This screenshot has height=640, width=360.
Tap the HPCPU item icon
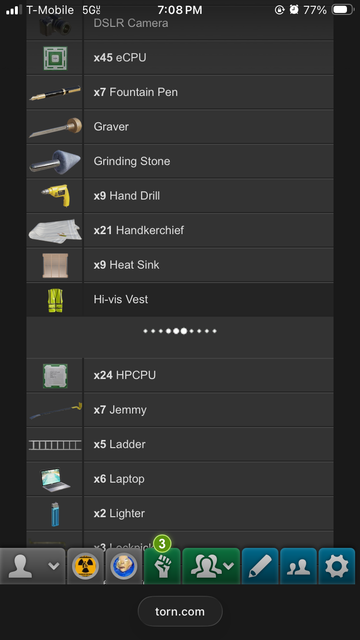point(55,376)
